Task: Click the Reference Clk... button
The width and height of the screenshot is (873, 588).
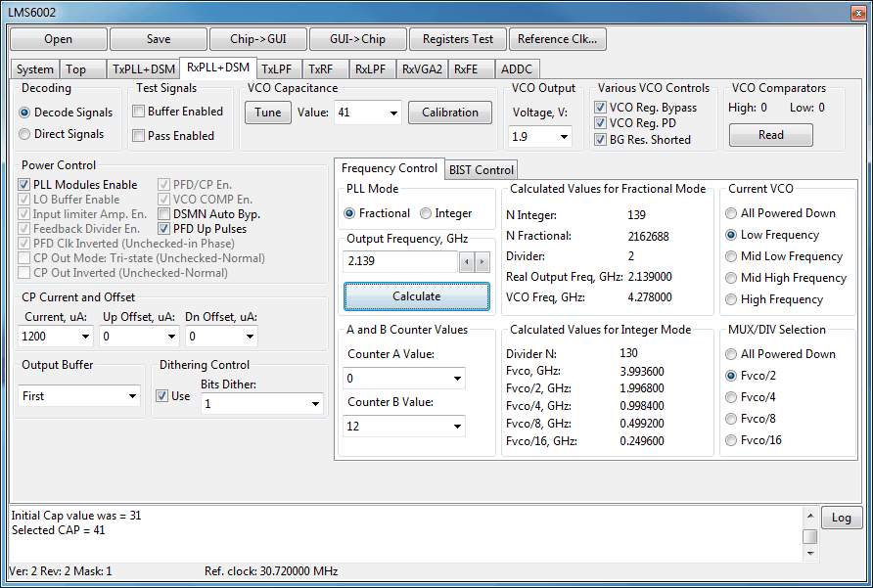Action: [x=558, y=39]
